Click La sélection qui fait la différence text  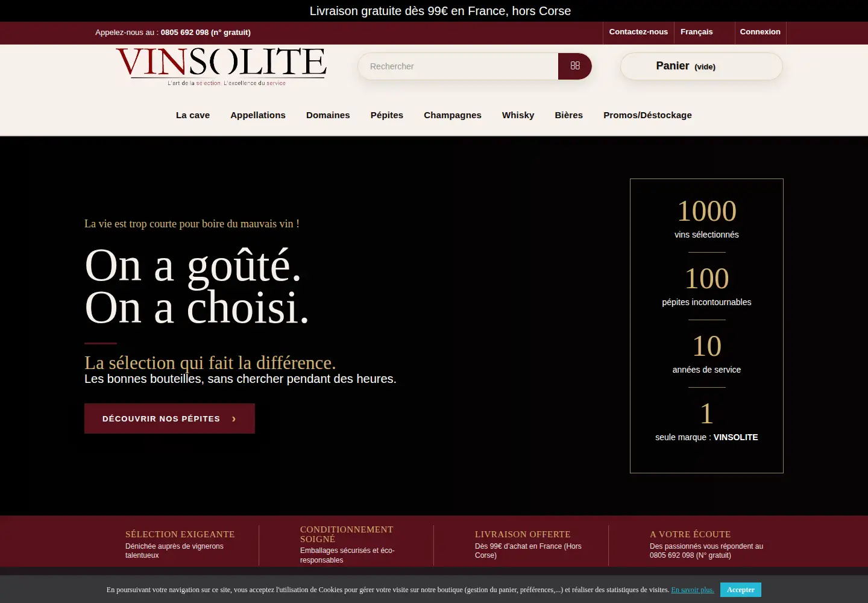click(210, 363)
